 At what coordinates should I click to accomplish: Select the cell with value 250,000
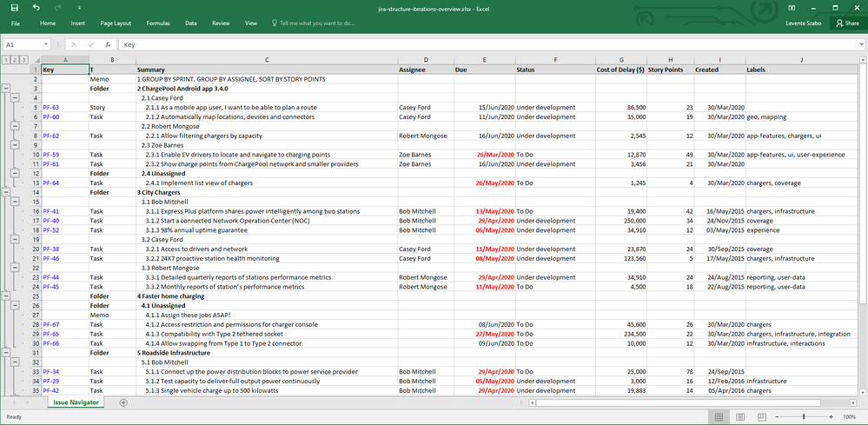tap(621, 221)
